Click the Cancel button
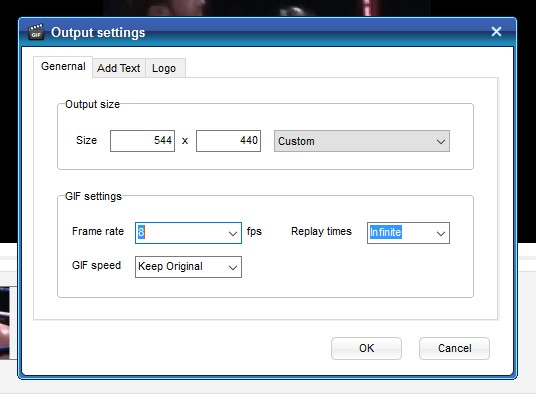536x394 pixels. coord(455,348)
